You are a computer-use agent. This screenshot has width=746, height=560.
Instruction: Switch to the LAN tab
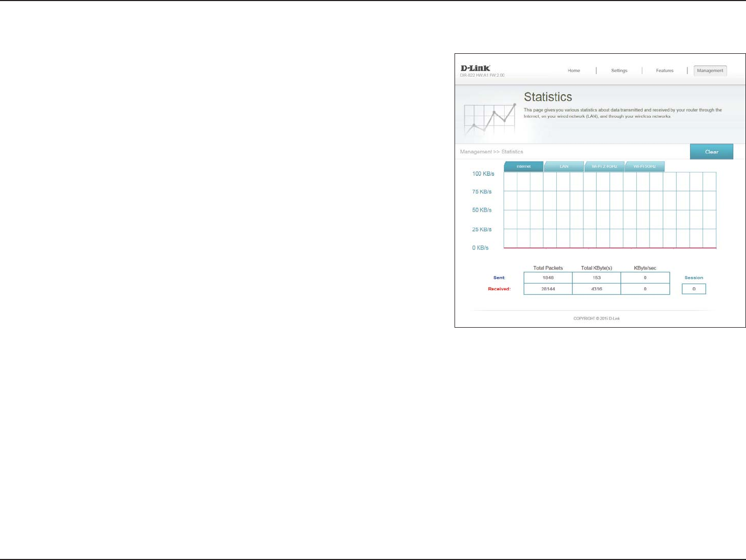(x=564, y=166)
